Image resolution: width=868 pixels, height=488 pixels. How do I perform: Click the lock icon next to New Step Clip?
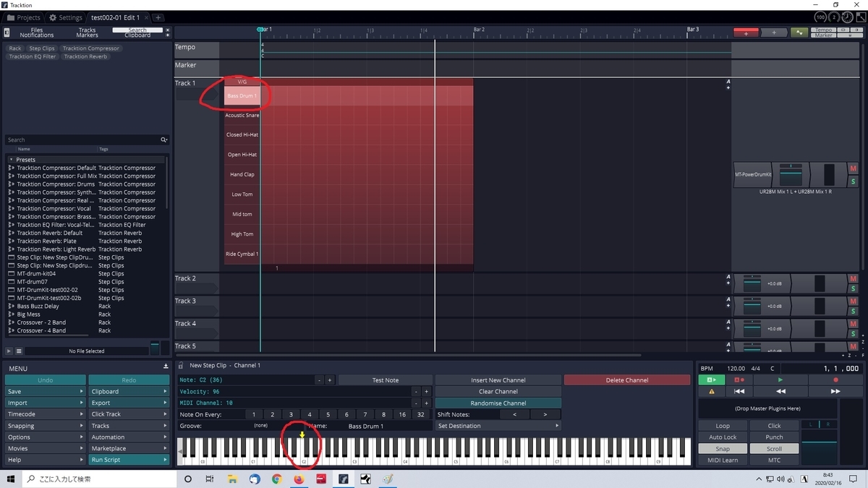coord(182,365)
